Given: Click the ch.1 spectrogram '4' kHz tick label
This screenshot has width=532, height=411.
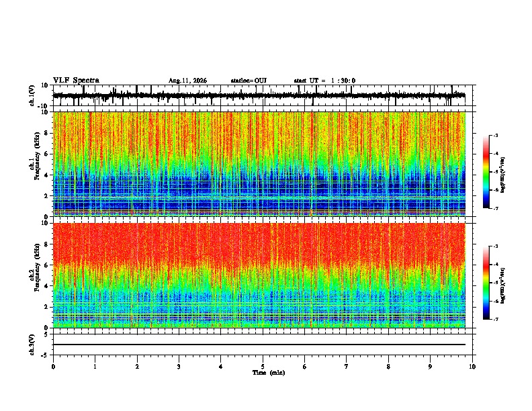Looking at the screenshot, I should (x=46, y=175).
